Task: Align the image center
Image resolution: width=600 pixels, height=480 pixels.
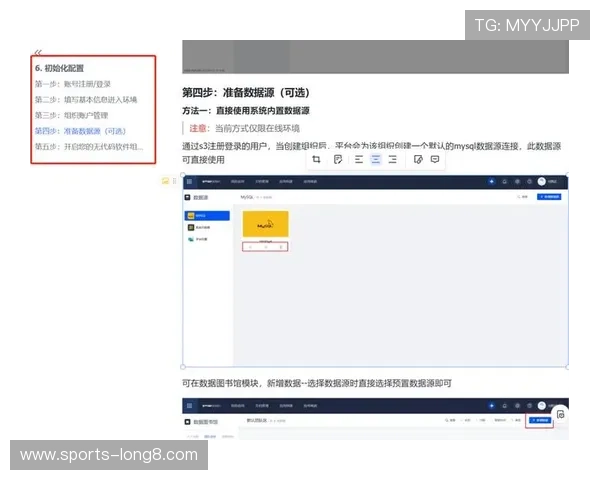Action: (x=376, y=159)
